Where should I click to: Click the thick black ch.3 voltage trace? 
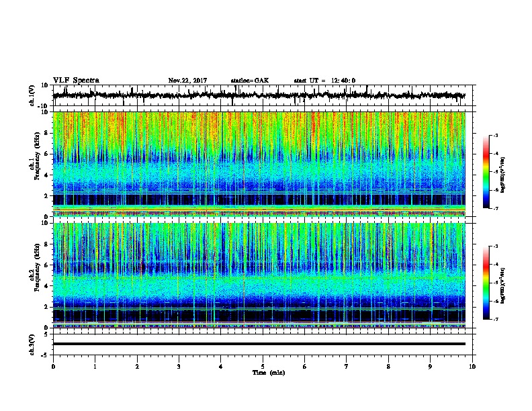click(x=259, y=344)
